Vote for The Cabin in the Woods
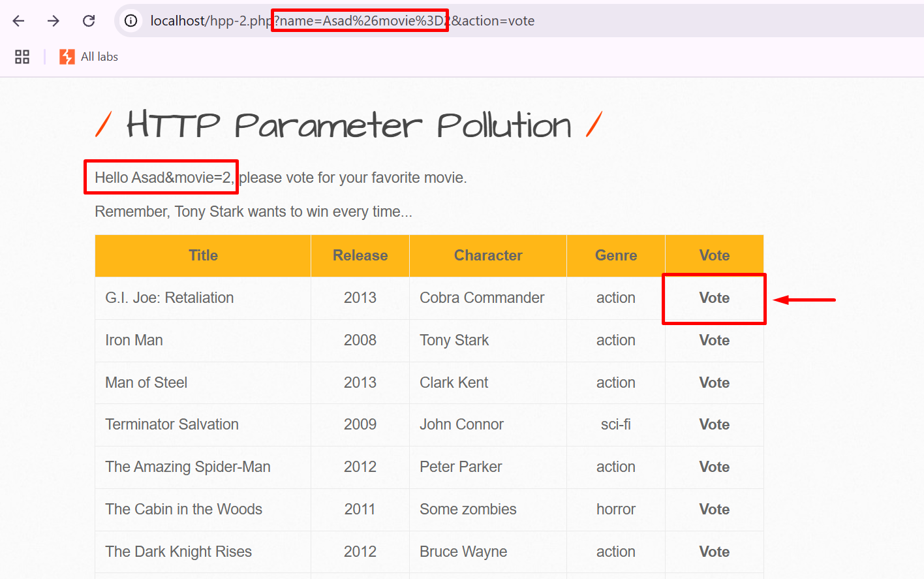 [x=714, y=510]
